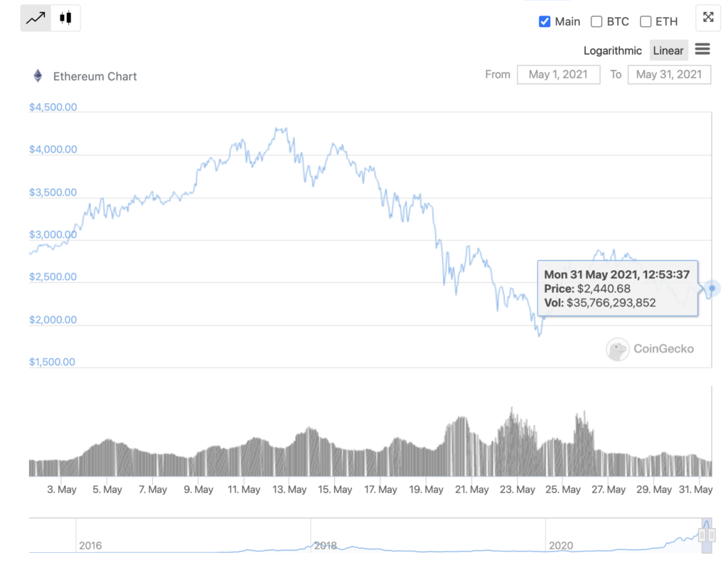
Task: Select the Linear scale option
Action: coord(668,50)
